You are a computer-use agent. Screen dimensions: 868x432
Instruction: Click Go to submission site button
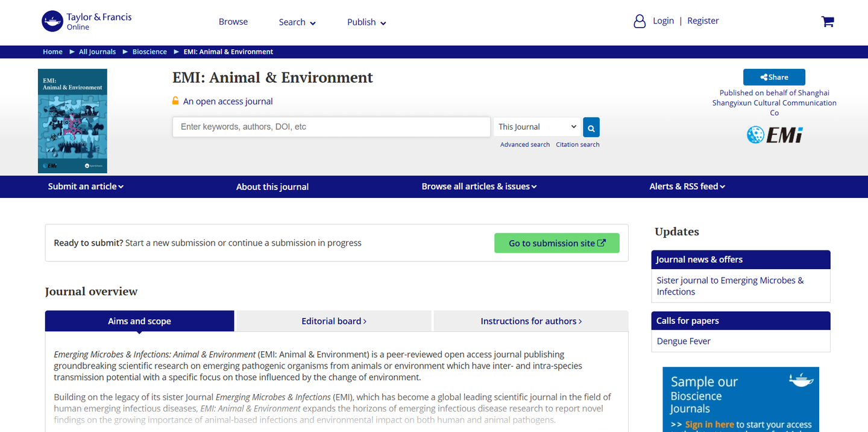pos(557,243)
